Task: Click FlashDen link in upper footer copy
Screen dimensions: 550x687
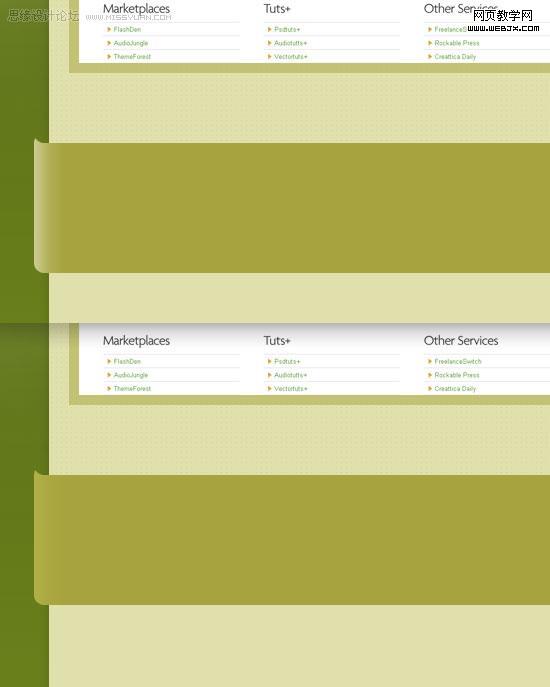Action: click(x=127, y=29)
